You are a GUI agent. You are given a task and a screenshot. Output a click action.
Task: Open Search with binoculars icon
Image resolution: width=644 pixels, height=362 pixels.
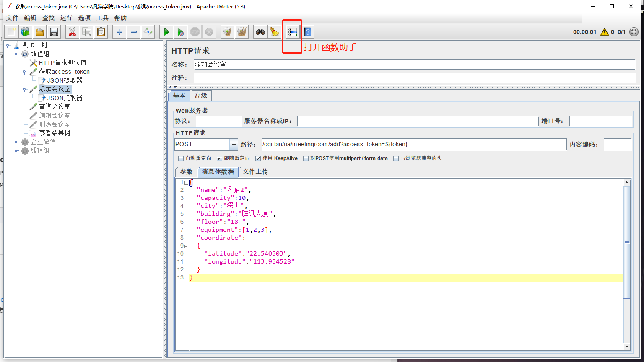260,32
